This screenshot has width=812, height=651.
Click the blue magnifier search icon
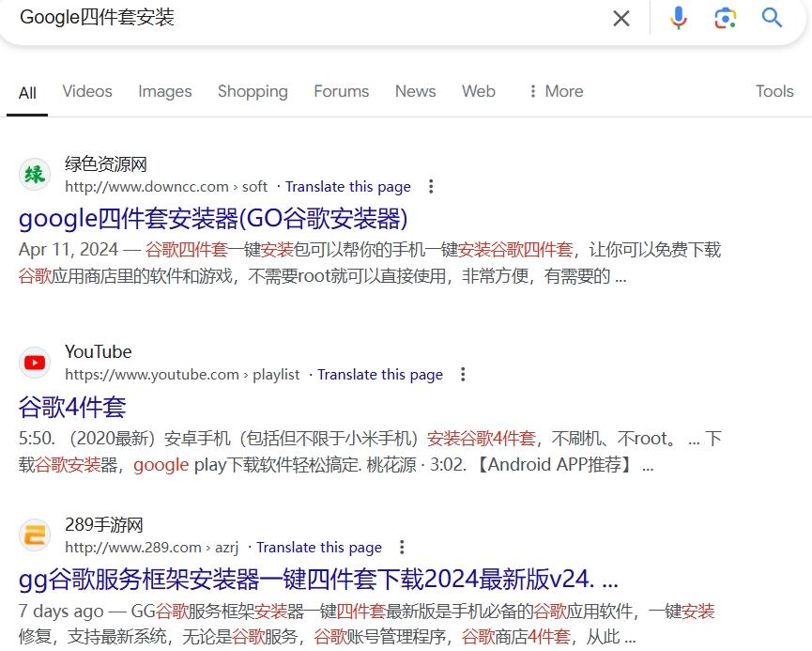click(772, 18)
